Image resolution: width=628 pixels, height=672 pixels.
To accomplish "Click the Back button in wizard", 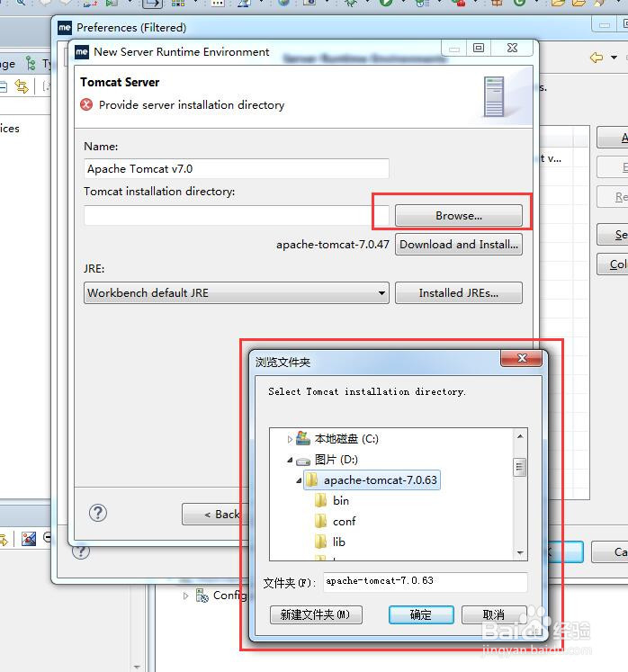I will [x=215, y=515].
